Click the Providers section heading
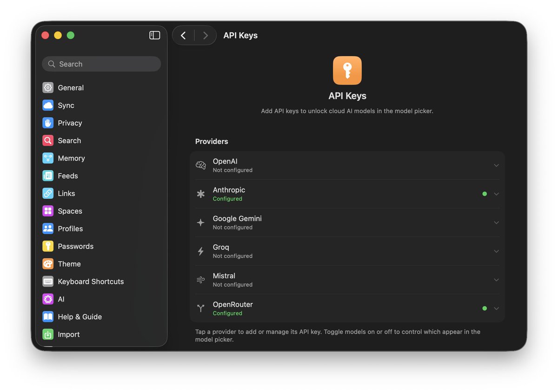This screenshot has width=558, height=392. 212,142
